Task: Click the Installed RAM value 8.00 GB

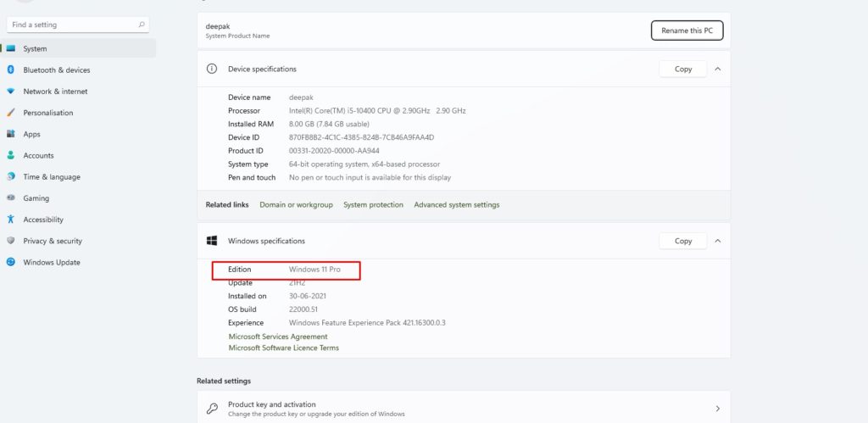Action: coord(329,124)
